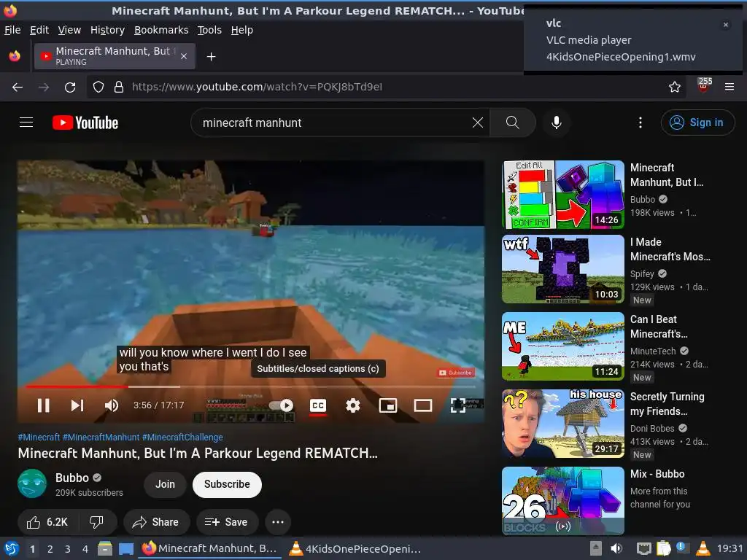Like the video (6.2K)

click(47, 522)
